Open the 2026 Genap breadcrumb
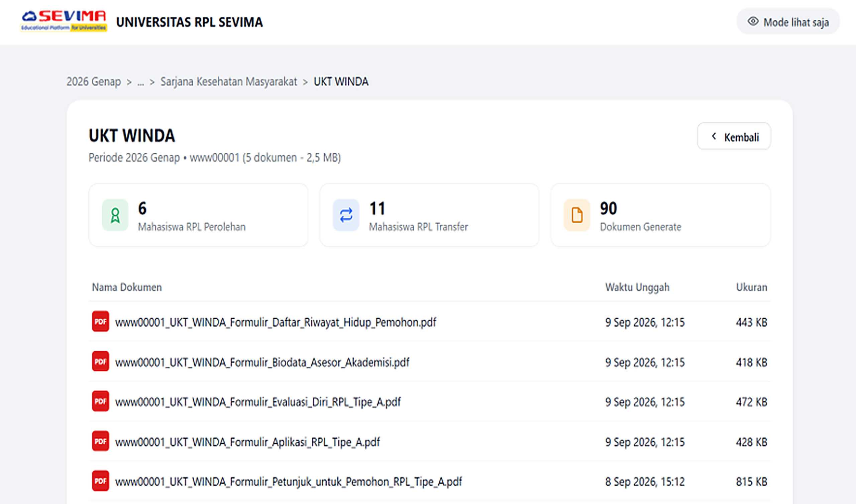This screenshot has height=504, width=856. point(93,82)
